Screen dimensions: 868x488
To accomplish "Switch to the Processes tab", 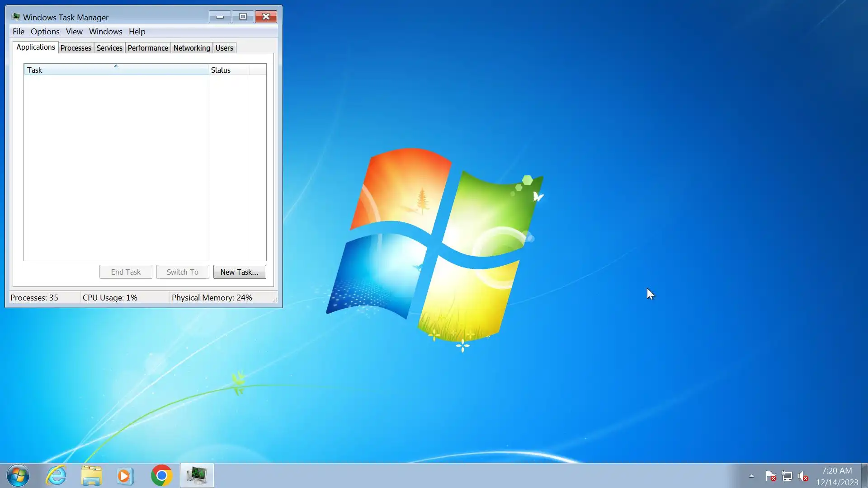I will click(x=75, y=48).
